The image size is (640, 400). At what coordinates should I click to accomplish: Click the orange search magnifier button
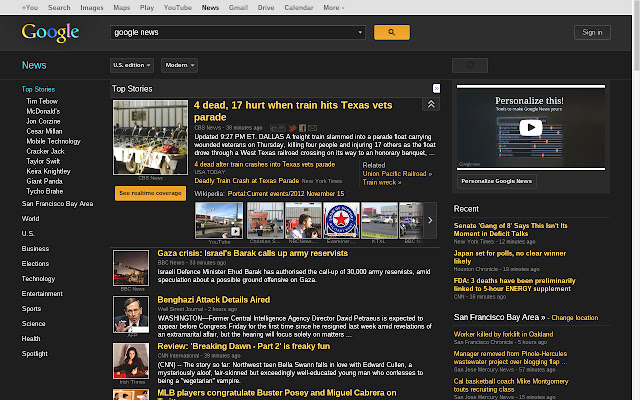coord(391,32)
